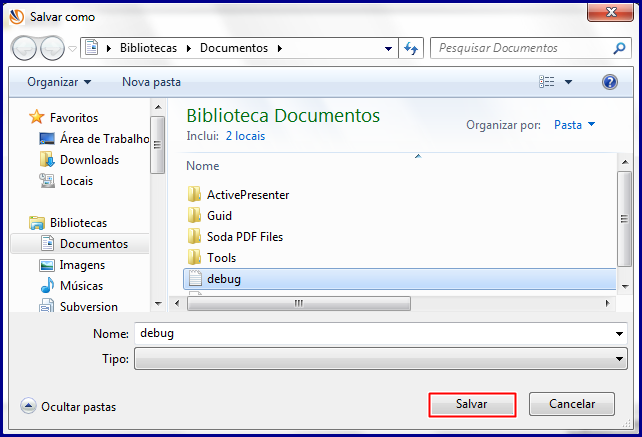Collapse folders with Ocultar pastas

click(68, 407)
